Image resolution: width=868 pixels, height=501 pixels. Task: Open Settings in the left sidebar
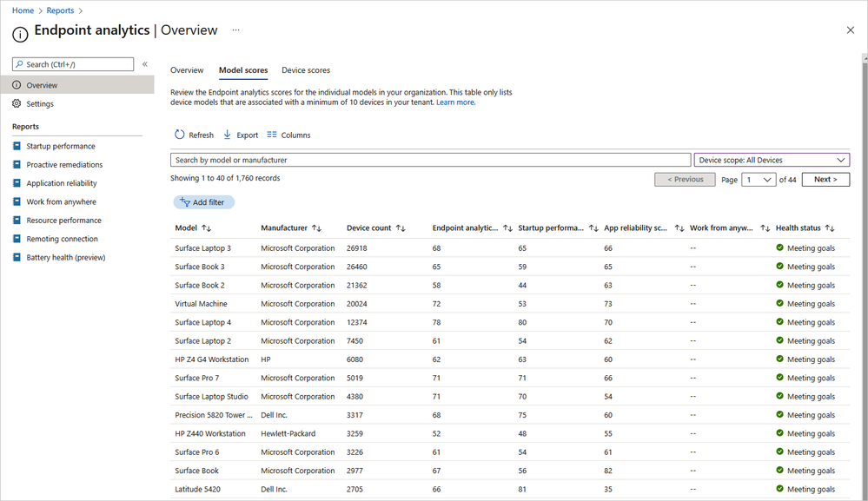point(40,103)
